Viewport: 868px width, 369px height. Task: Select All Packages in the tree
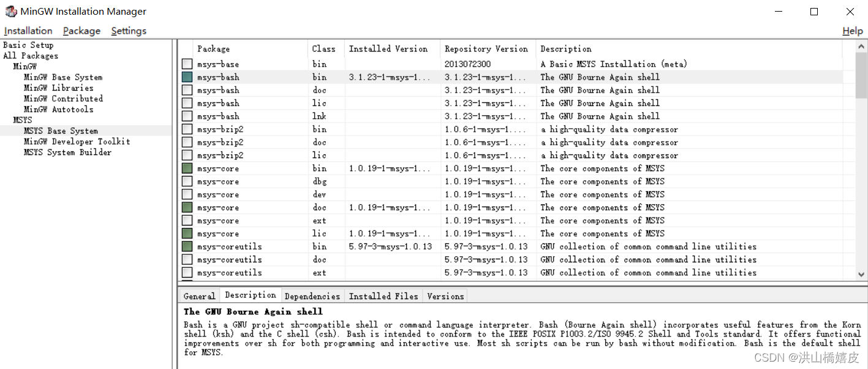click(31, 56)
